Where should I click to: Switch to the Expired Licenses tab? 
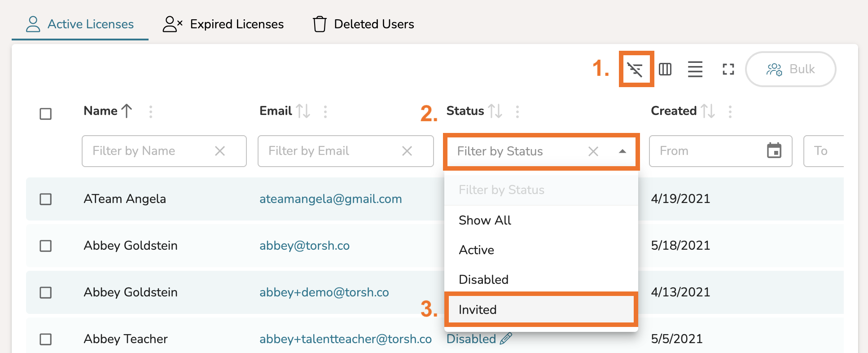tap(223, 24)
